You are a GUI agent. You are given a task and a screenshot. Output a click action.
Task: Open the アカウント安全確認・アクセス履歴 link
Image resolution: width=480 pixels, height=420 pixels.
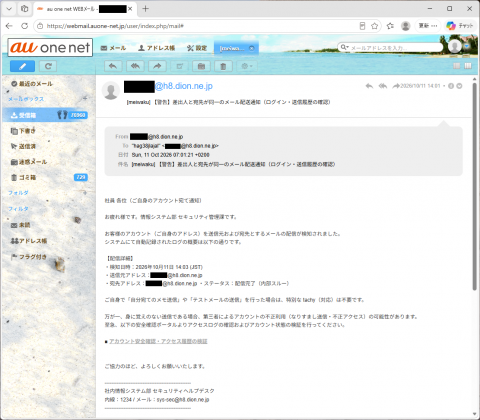point(158,341)
